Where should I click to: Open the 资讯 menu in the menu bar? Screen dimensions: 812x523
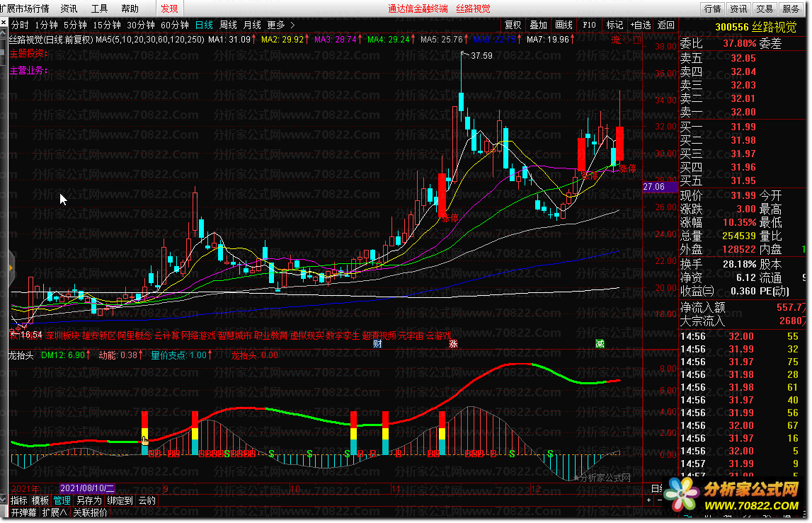[69, 8]
